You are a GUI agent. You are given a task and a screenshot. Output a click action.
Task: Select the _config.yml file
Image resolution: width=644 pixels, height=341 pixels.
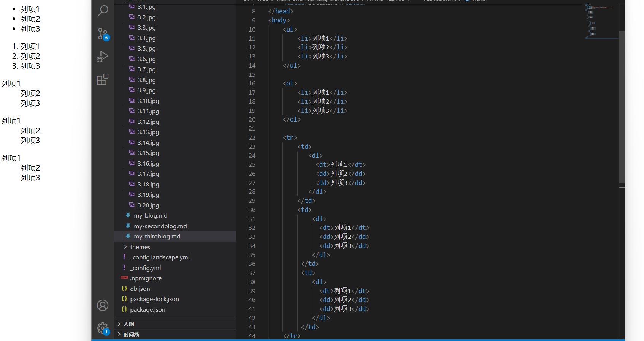pyautogui.click(x=145, y=268)
